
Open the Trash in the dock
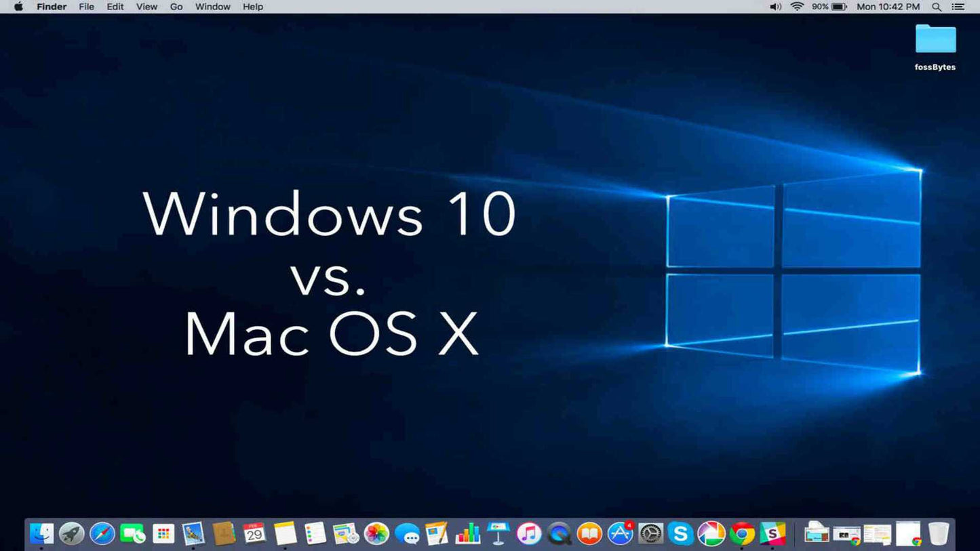pos(939,533)
